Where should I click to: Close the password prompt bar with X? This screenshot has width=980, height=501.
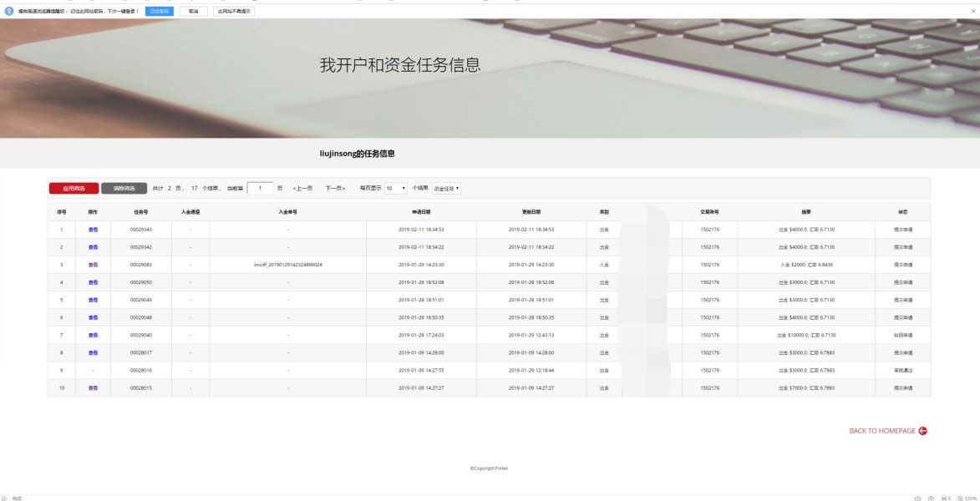[972, 11]
